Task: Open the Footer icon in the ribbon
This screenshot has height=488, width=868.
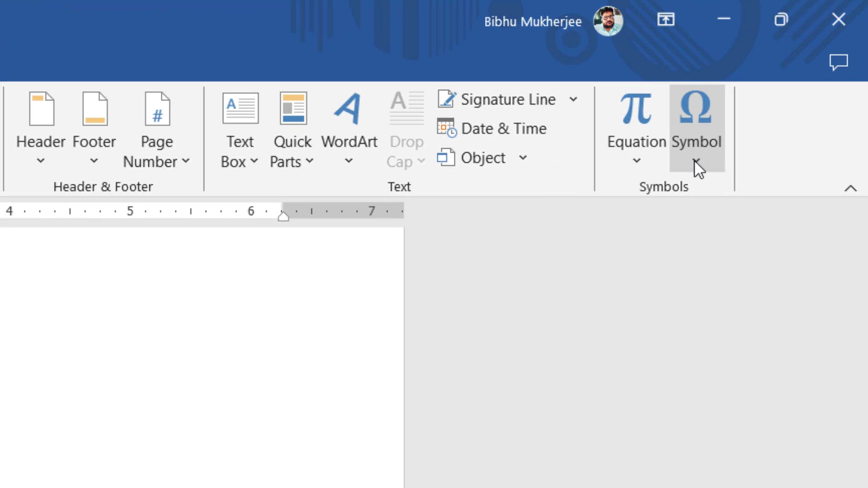Action: [x=95, y=109]
